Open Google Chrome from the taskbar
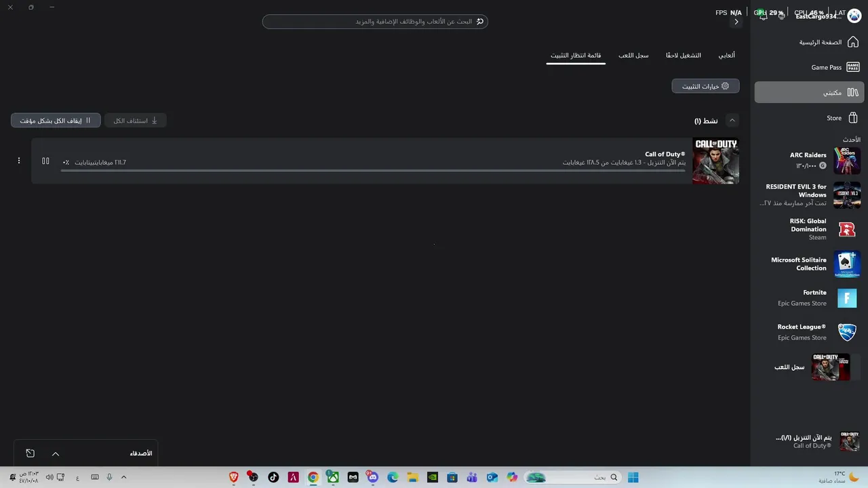This screenshot has width=868, height=488. coord(313,477)
